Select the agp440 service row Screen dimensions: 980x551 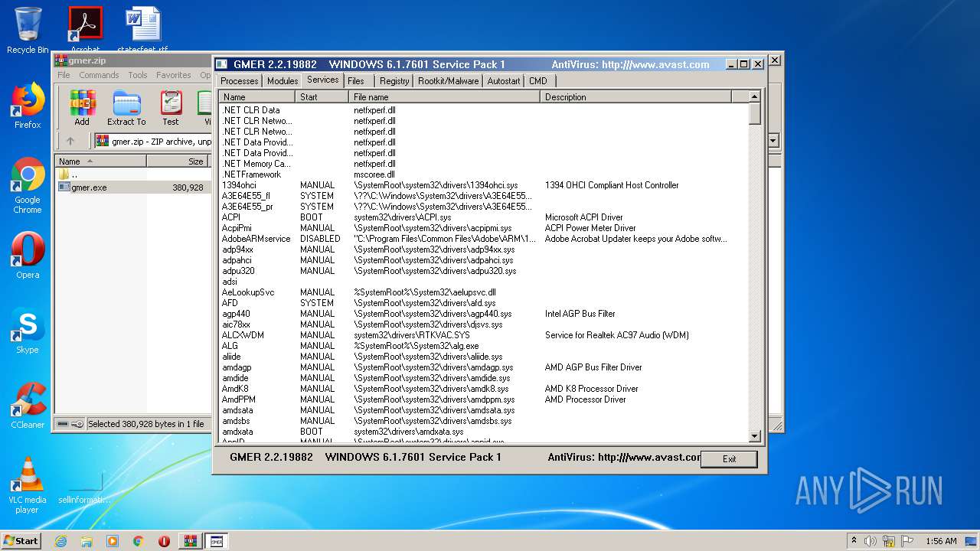(x=483, y=314)
